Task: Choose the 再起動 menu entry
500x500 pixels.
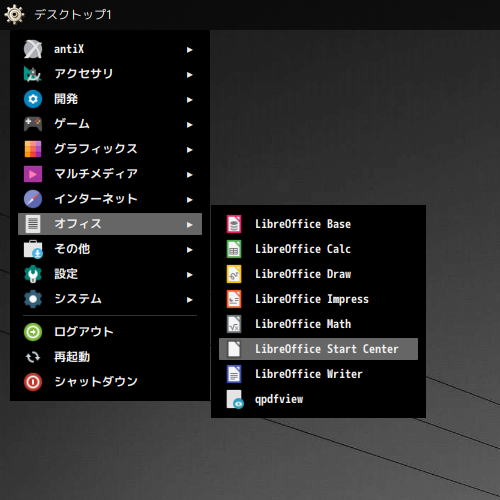Action: coord(110,357)
